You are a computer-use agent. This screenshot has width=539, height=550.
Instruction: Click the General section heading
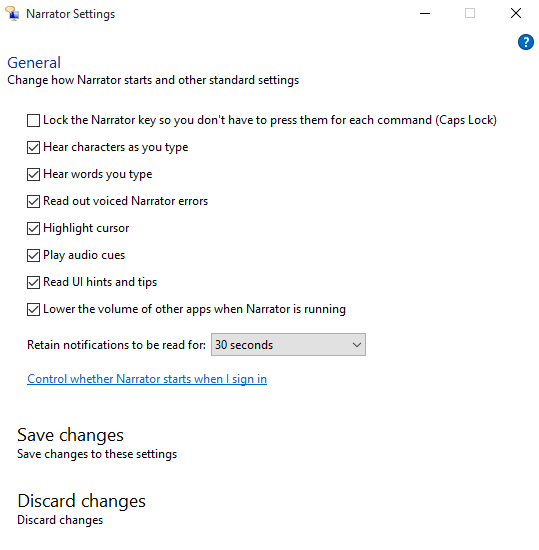point(34,63)
